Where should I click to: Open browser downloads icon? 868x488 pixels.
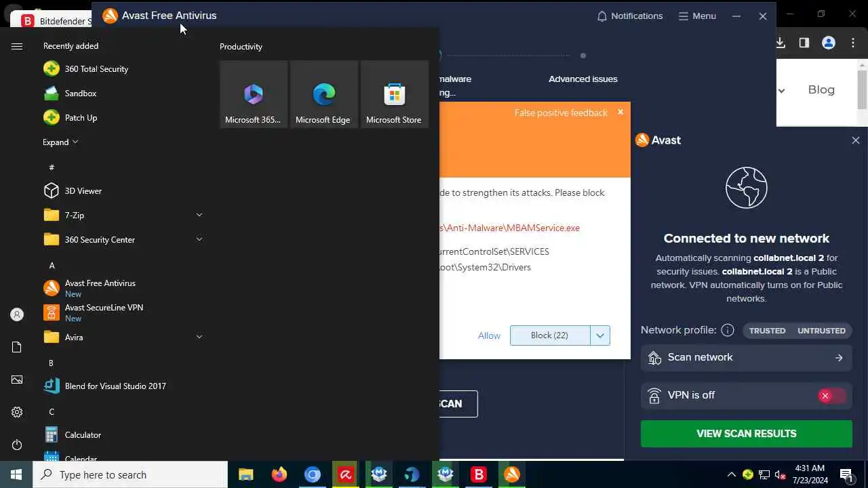(780, 43)
